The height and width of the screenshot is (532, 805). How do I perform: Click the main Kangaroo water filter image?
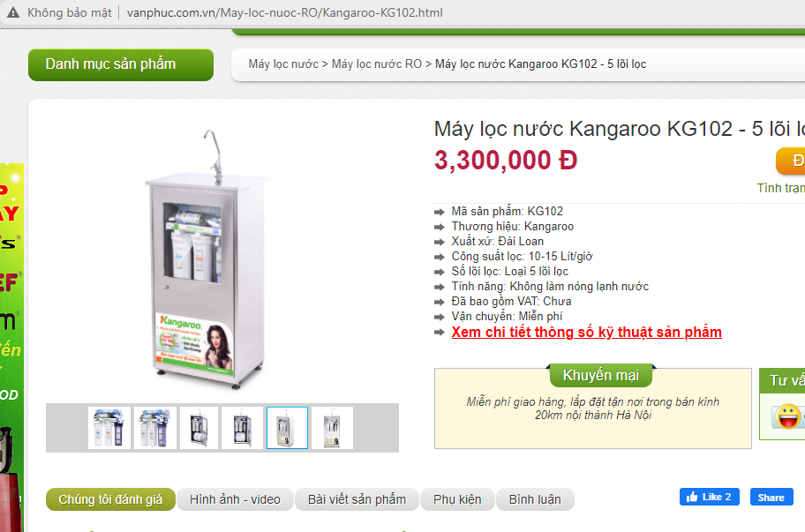point(207,259)
